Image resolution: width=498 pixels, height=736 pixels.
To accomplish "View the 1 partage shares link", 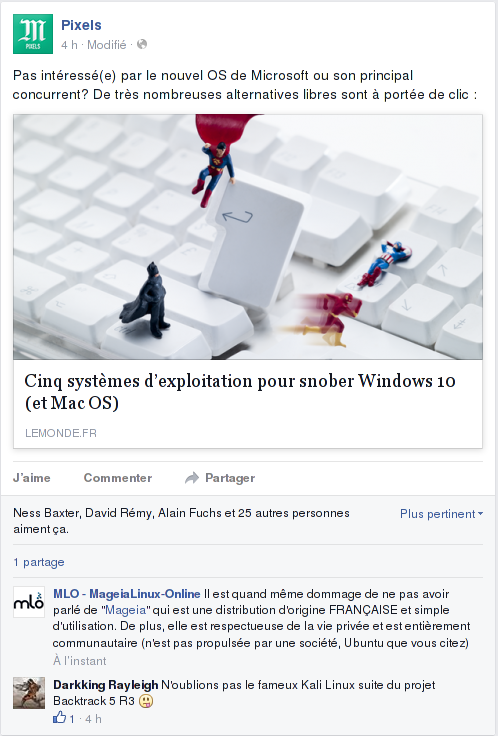I will 39,562.
